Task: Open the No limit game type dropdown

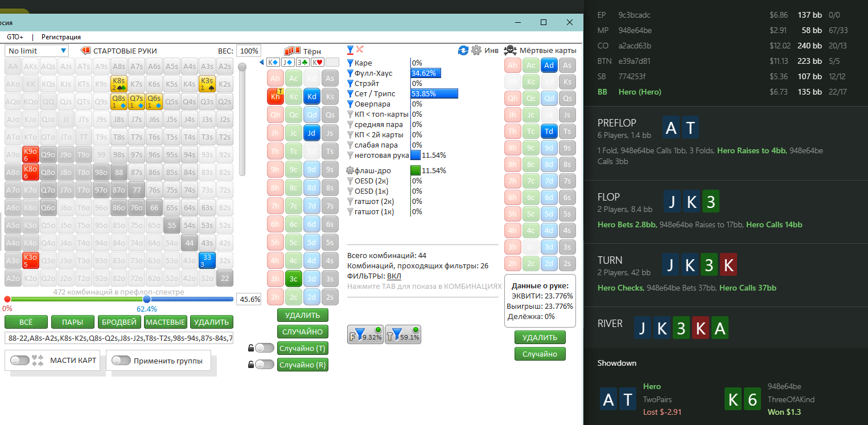Action: (x=37, y=51)
